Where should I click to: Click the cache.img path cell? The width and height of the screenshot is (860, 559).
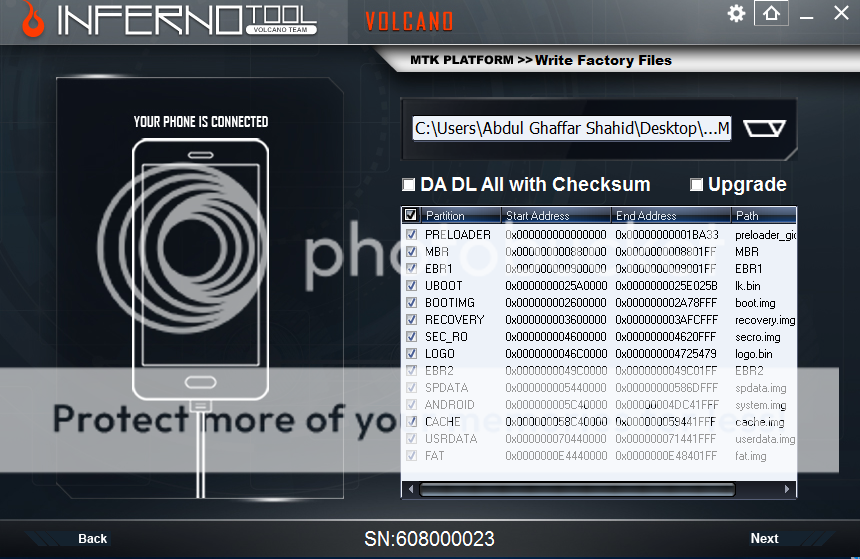pyautogui.click(x=760, y=422)
